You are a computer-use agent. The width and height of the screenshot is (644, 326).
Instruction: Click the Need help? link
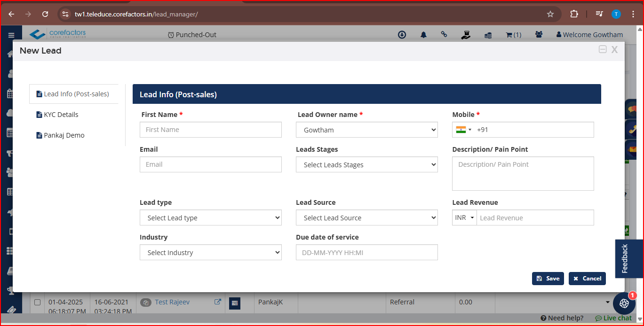(x=562, y=318)
